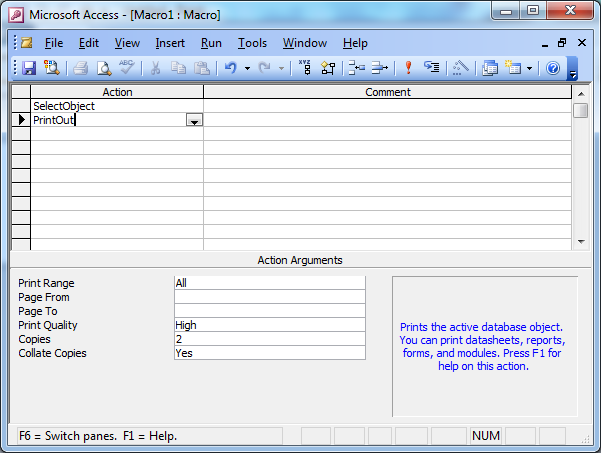Click the NUM status bar indicator
This screenshot has width=601, height=453.
point(486,436)
